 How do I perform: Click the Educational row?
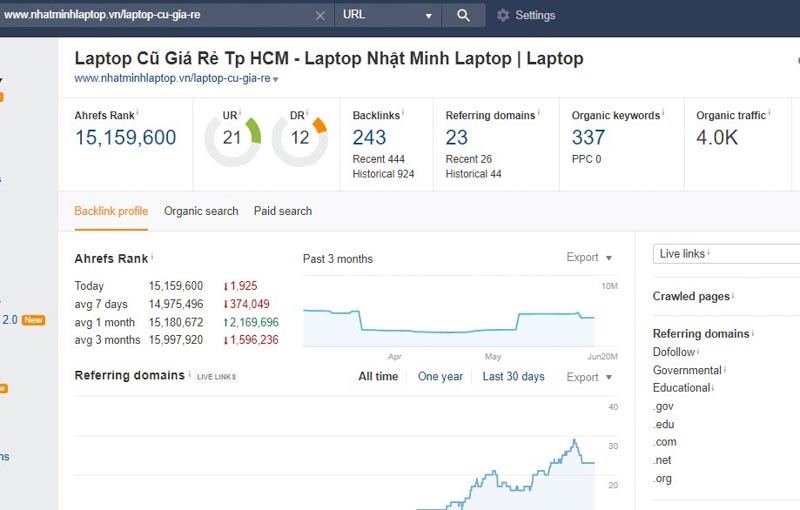[681, 388]
